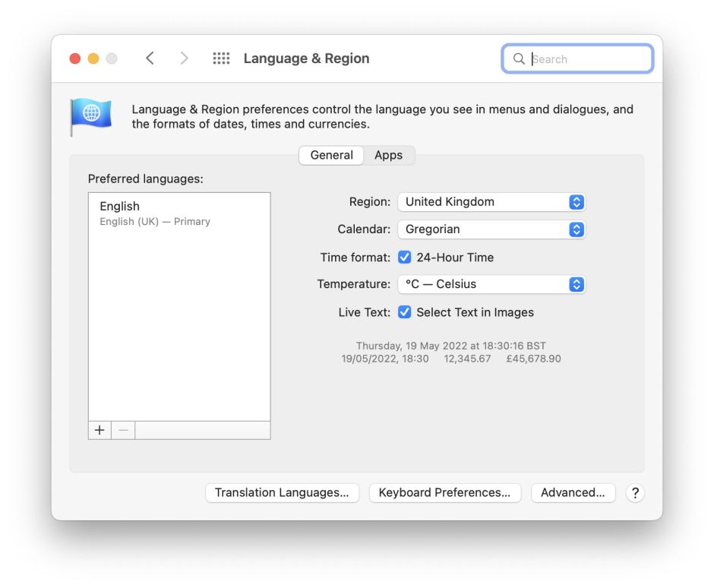
Task: Open the Region dropdown showing United Kingdom
Action: click(491, 202)
